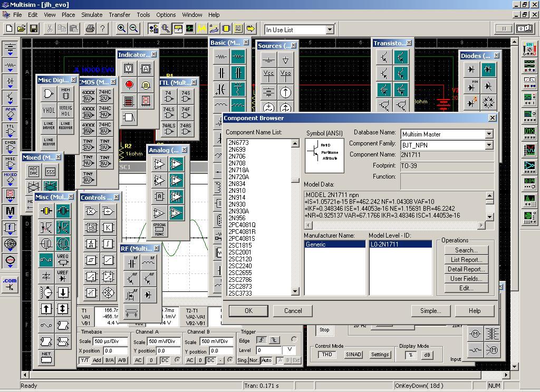The image size is (540, 392).
Task: Click the New file toolbar icon
Action: pyautogui.click(x=9, y=28)
